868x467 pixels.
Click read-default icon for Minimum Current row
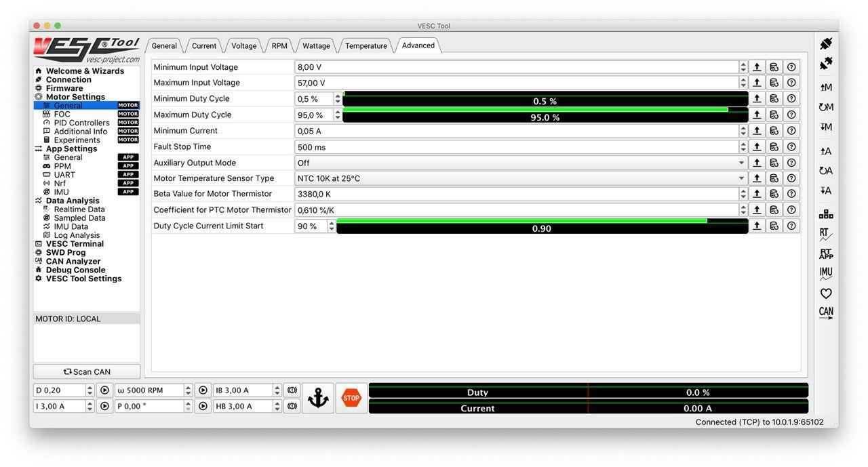coord(774,131)
